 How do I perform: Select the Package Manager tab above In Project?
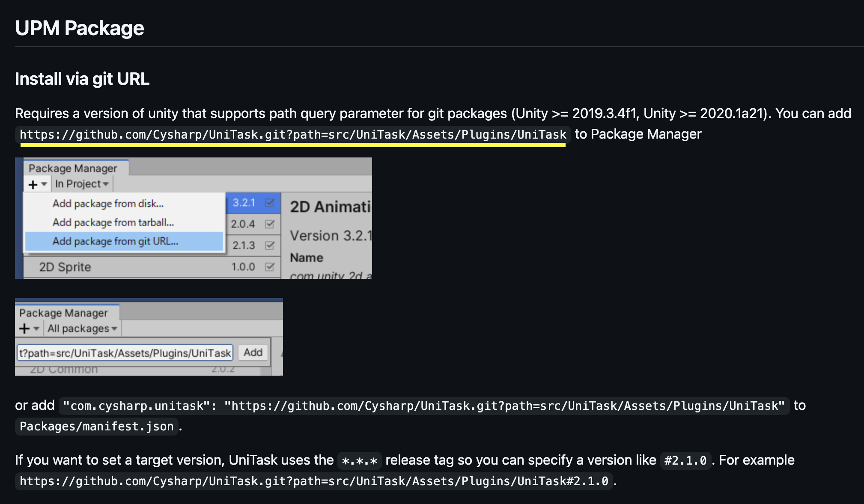[x=73, y=168]
